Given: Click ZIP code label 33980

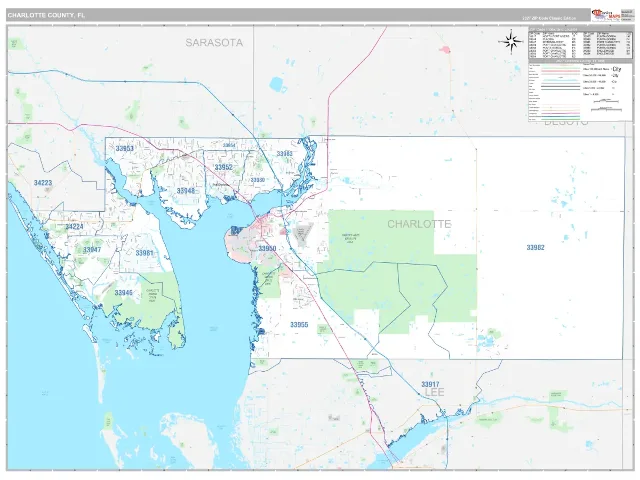Looking at the screenshot, I should 258,180.
